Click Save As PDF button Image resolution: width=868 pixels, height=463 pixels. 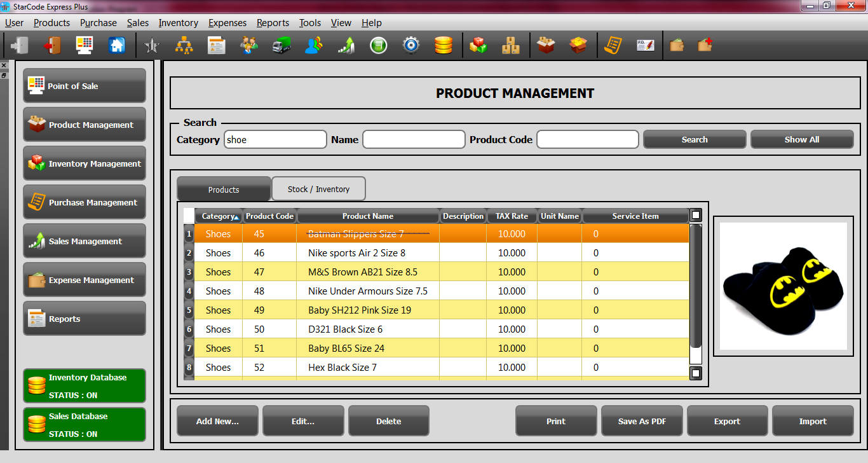coord(642,420)
